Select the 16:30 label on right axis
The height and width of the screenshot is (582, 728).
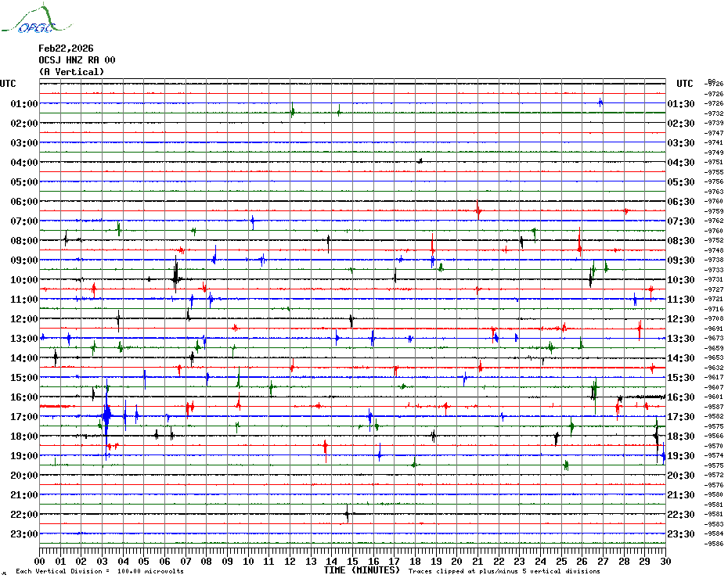coord(680,397)
